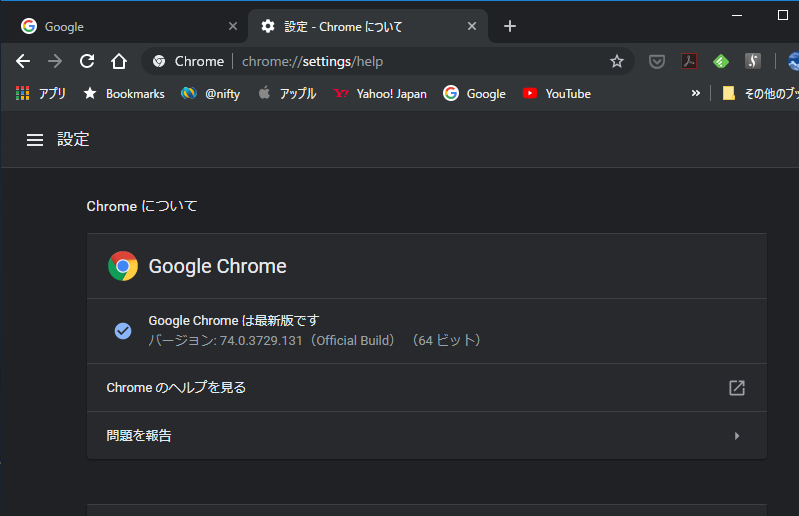Click the Chrome について heading

pyautogui.click(x=142, y=206)
